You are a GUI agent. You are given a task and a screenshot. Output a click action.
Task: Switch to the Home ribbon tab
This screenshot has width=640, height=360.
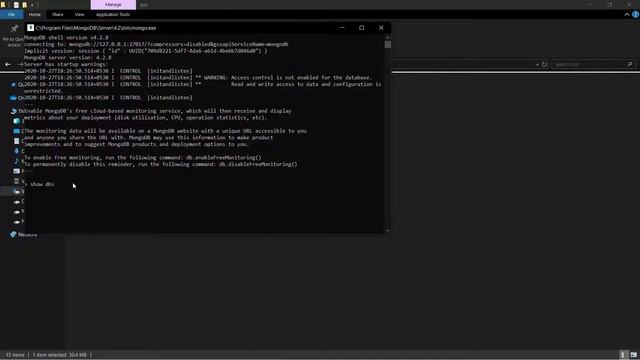(x=34, y=14)
